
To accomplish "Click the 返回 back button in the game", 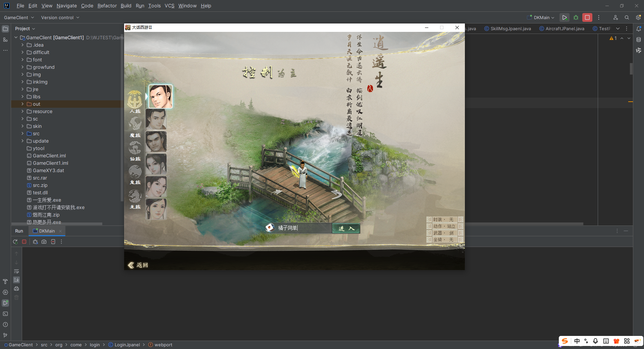I will coord(138,265).
